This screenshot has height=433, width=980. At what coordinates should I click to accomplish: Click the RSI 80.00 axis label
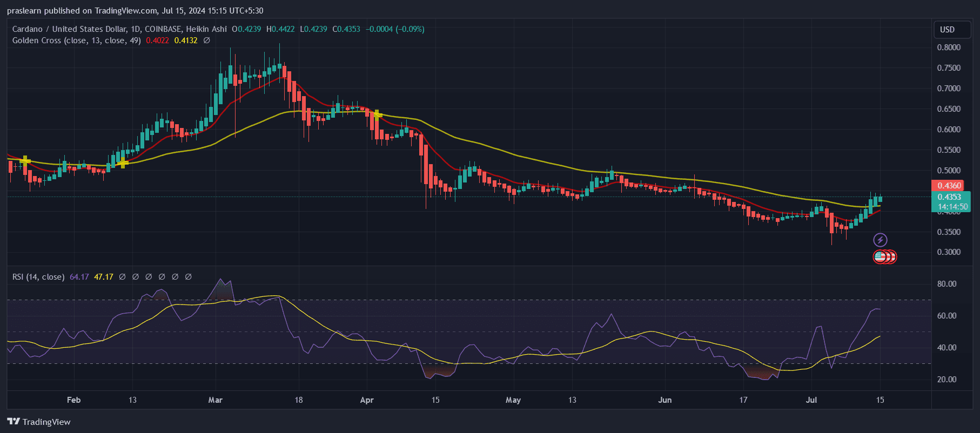pyautogui.click(x=947, y=284)
